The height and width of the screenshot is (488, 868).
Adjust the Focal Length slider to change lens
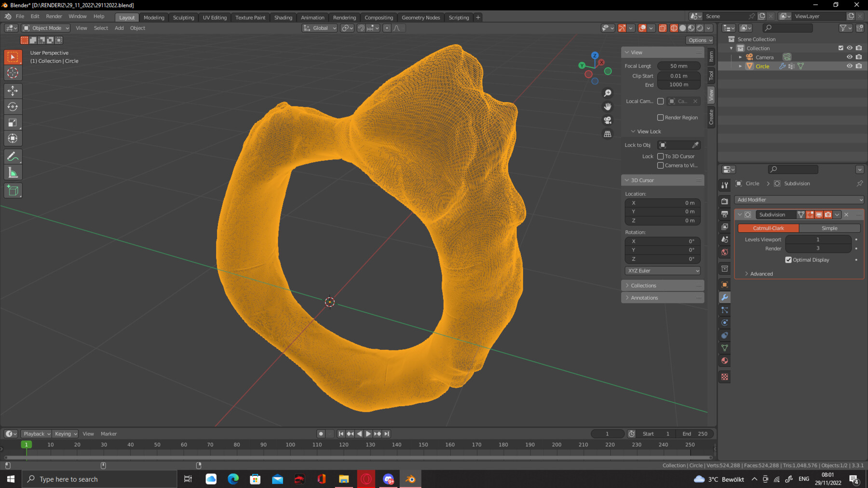click(x=678, y=66)
